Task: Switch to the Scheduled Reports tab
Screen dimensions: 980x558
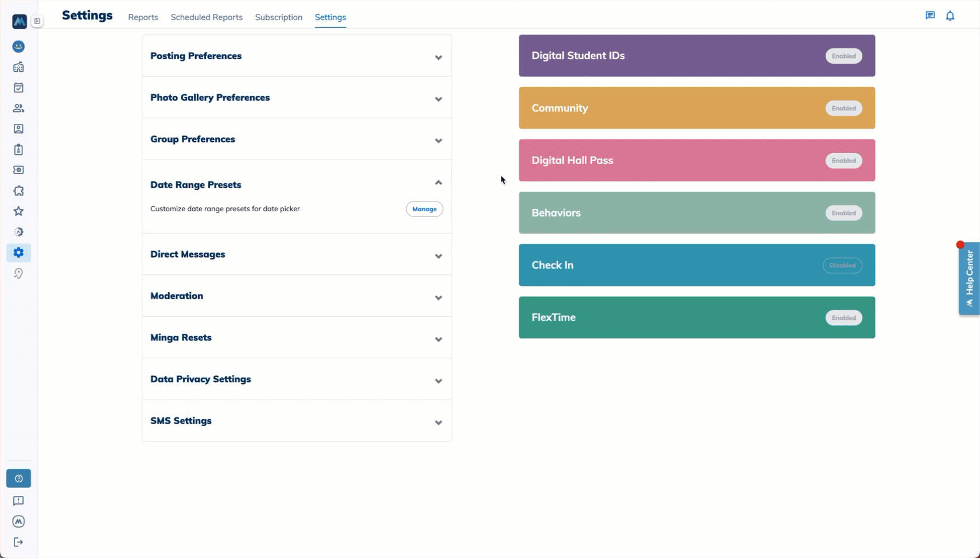Action: tap(207, 17)
